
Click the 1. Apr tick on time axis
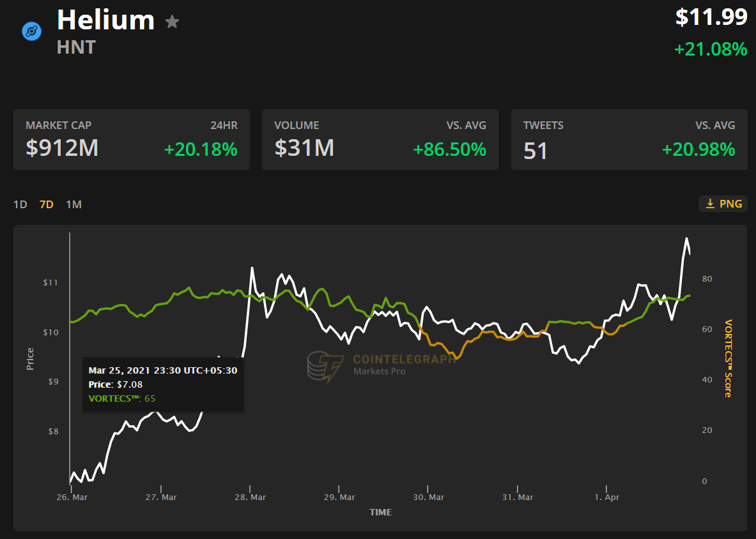[x=606, y=497]
